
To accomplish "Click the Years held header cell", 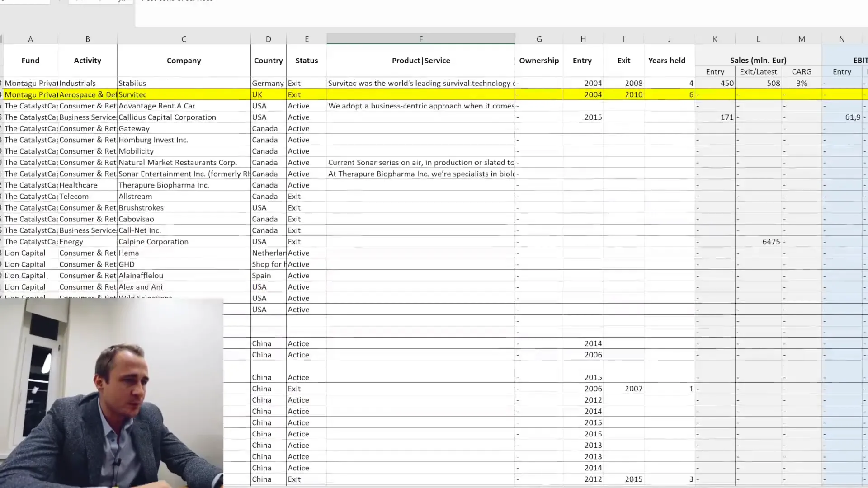I will (669, 61).
